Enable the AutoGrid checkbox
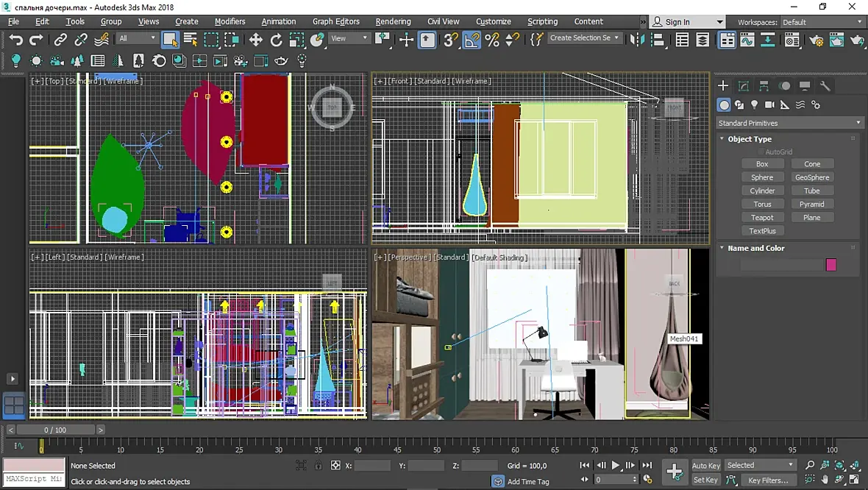This screenshot has width=868, height=490. (x=760, y=152)
